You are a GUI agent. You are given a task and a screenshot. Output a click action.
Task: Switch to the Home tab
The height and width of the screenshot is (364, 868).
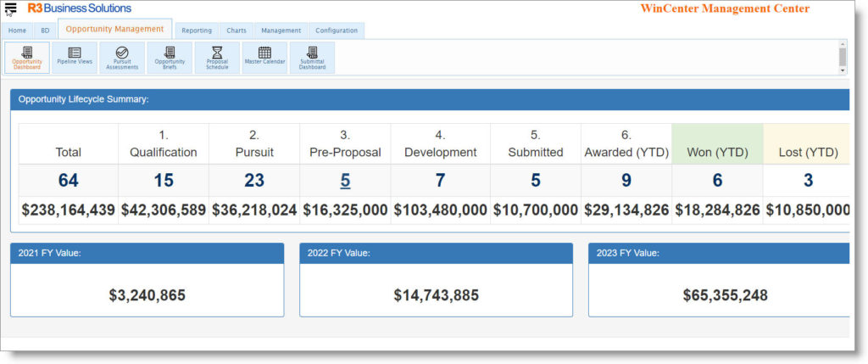tap(17, 31)
